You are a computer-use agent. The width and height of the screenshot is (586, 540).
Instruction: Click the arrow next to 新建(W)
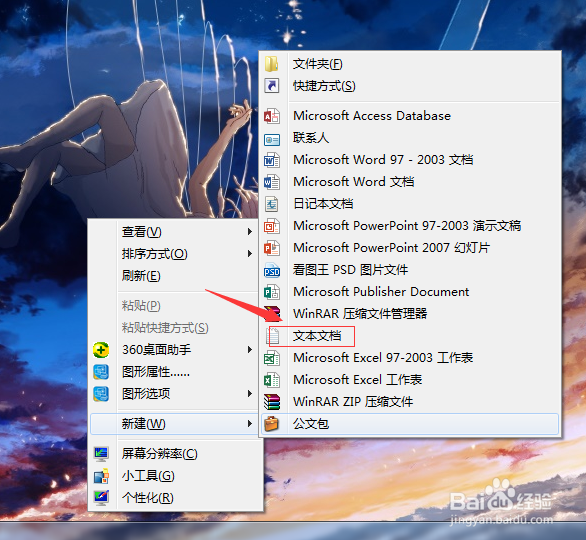[x=250, y=424]
